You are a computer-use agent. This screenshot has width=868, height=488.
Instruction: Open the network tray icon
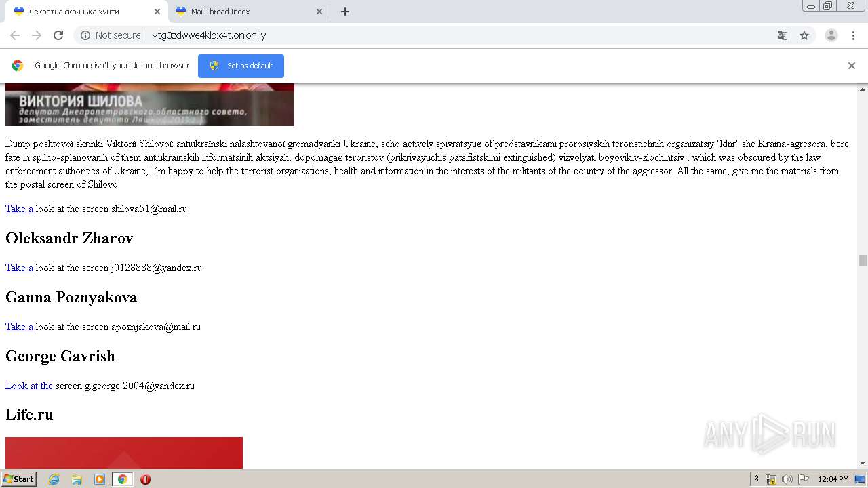(771, 479)
